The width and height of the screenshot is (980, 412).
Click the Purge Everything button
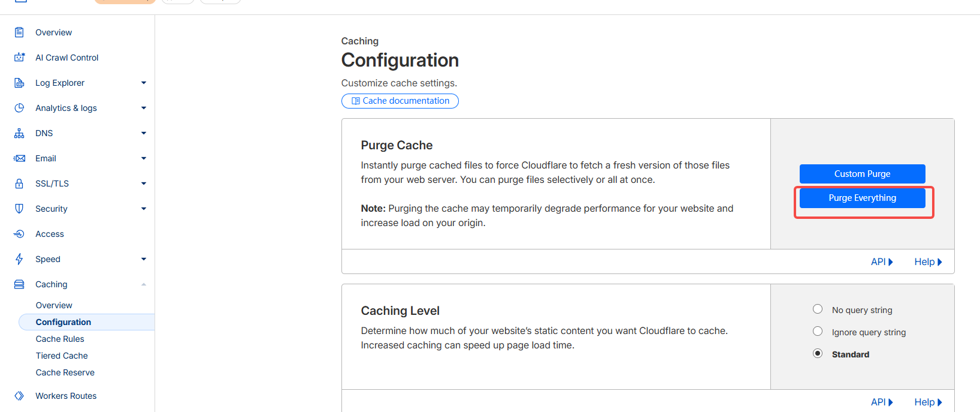(863, 197)
